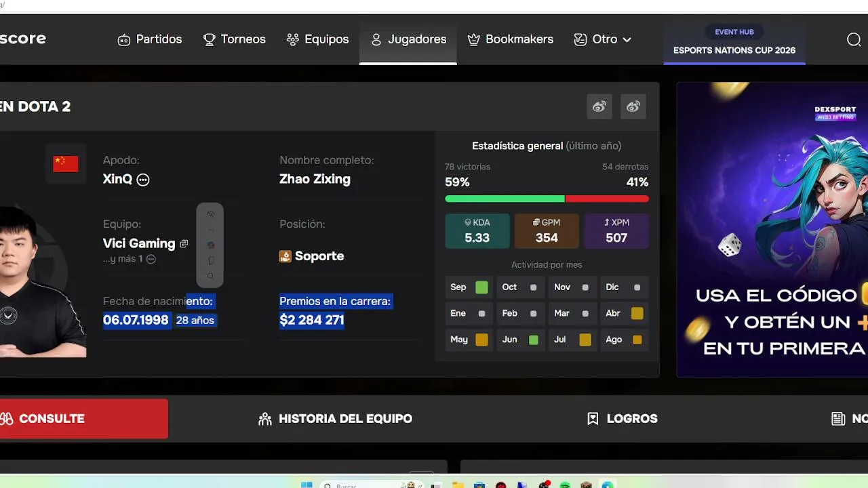This screenshot has height=488, width=868.
Task: Click the '41%' loss rate value
Action: point(637,182)
